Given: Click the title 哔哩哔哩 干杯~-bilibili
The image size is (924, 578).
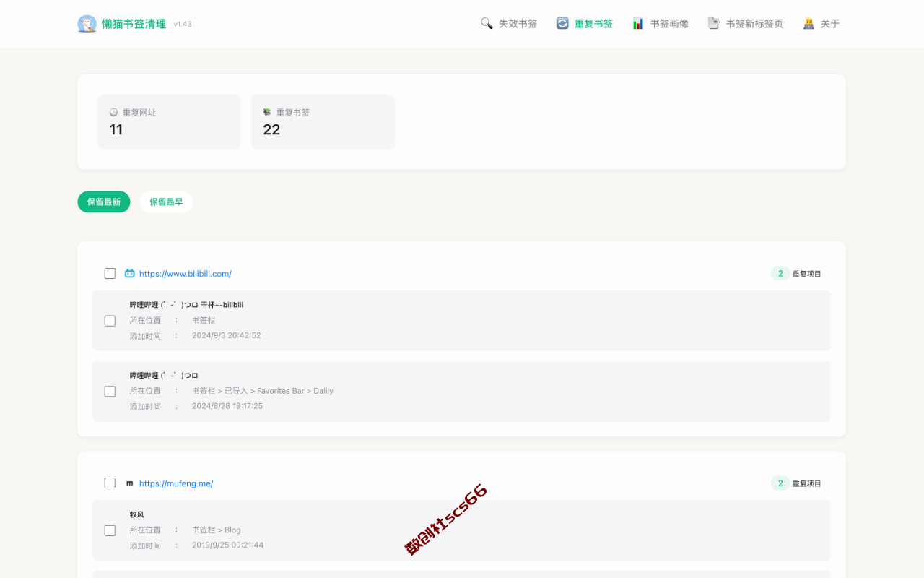Looking at the screenshot, I should click(x=186, y=305).
